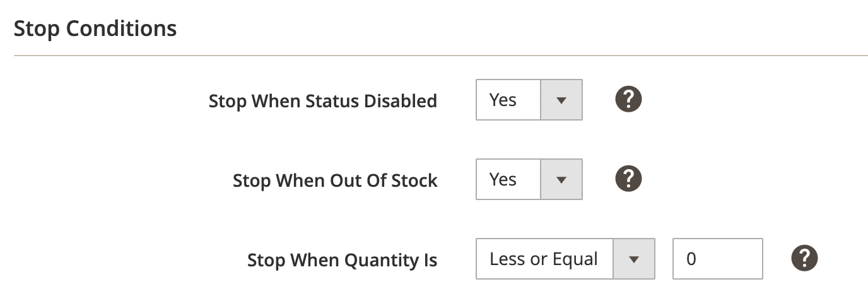Focus the quantity threshold input field

(x=718, y=259)
